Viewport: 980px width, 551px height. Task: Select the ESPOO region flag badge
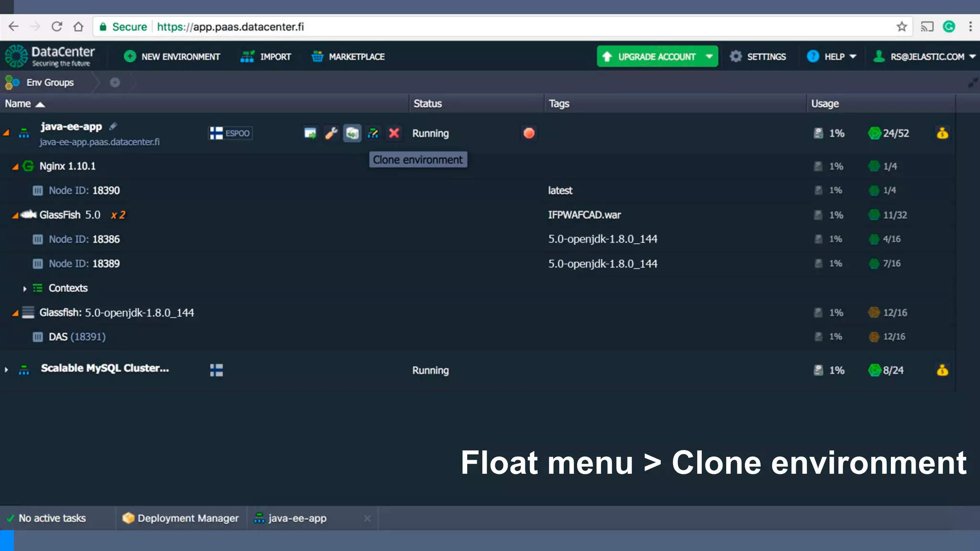(x=231, y=133)
